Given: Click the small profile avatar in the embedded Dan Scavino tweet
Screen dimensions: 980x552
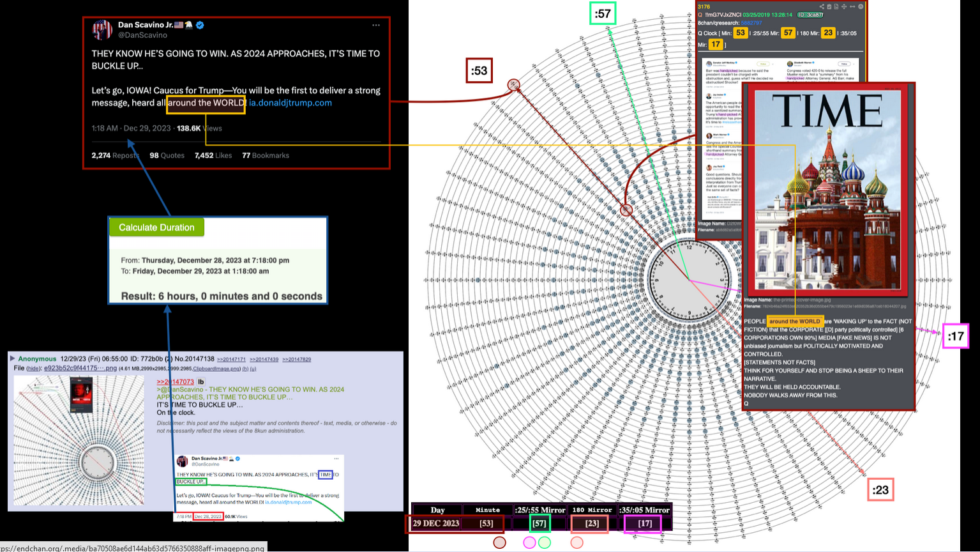Looking at the screenshot, I should click(x=182, y=461).
